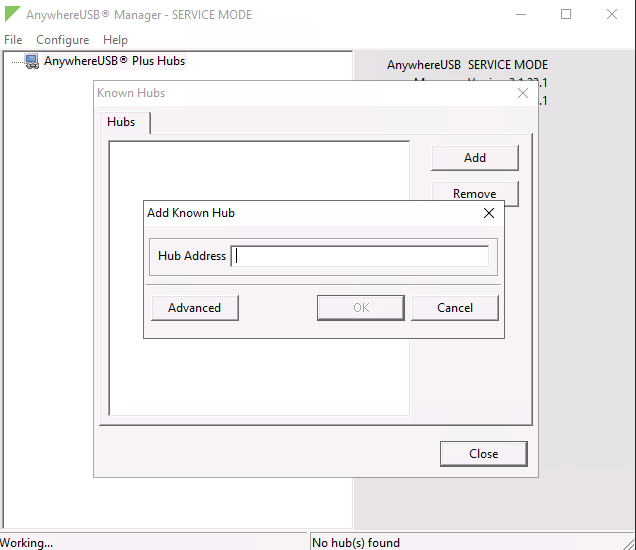This screenshot has width=636, height=550.
Task: Confirm the hub address with OK
Action: [x=360, y=308]
